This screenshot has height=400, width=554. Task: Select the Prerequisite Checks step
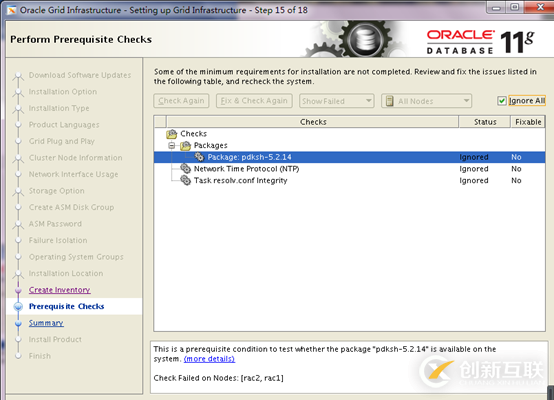coord(66,306)
